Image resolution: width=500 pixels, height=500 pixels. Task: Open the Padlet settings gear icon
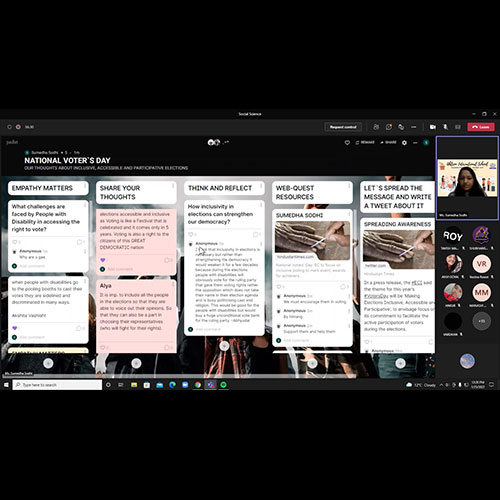point(404,143)
